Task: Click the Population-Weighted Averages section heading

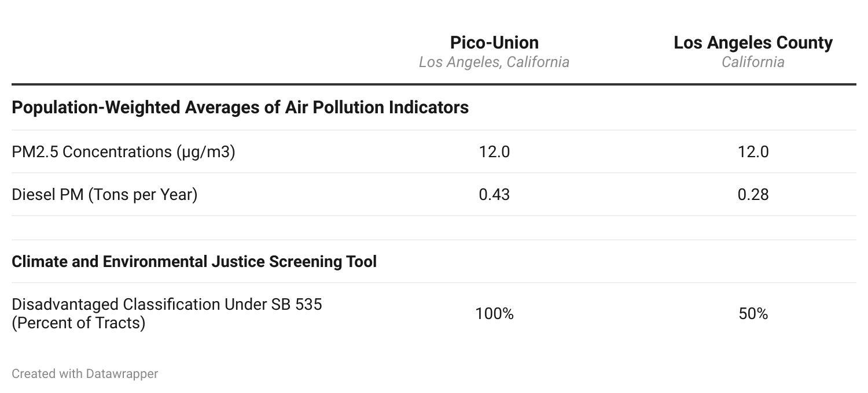Action: (240, 107)
